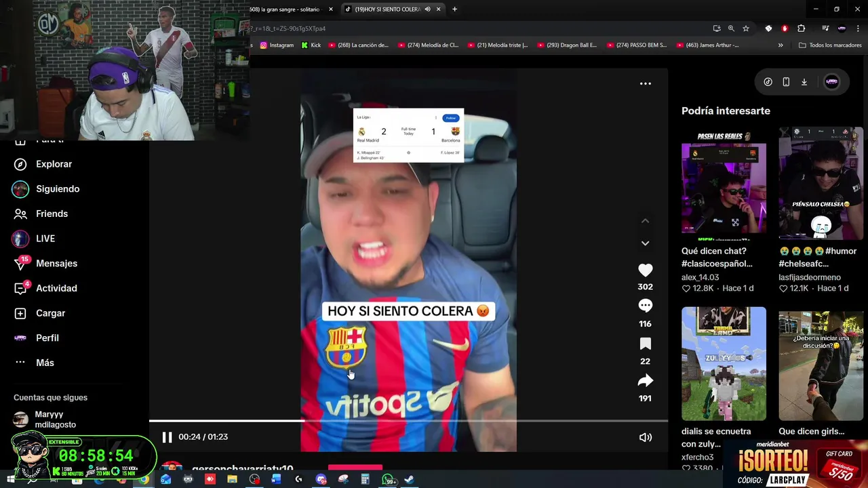
Task: Pause the playing video
Action: click(167, 437)
